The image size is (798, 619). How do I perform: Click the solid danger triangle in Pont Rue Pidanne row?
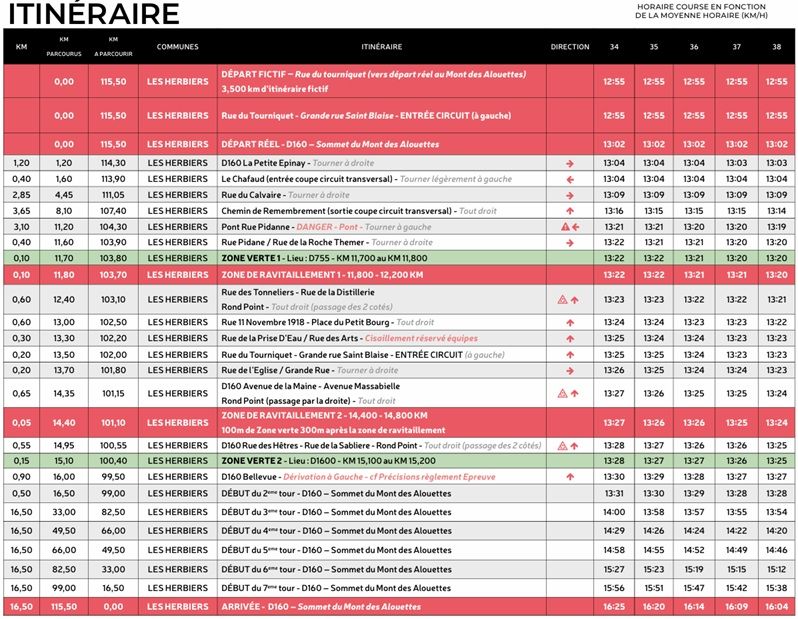click(x=565, y=227)
